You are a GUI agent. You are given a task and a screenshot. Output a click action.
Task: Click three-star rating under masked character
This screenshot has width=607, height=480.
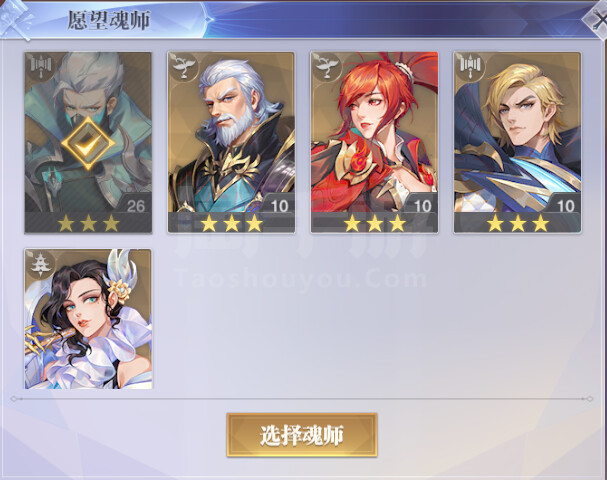pyautogui.click(x=88, y=223)
